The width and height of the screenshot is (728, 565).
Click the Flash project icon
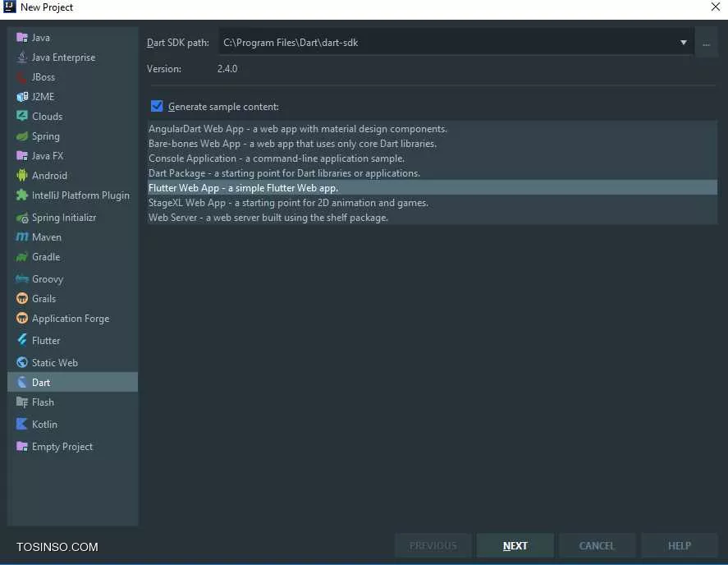click(x=22, y=402)
